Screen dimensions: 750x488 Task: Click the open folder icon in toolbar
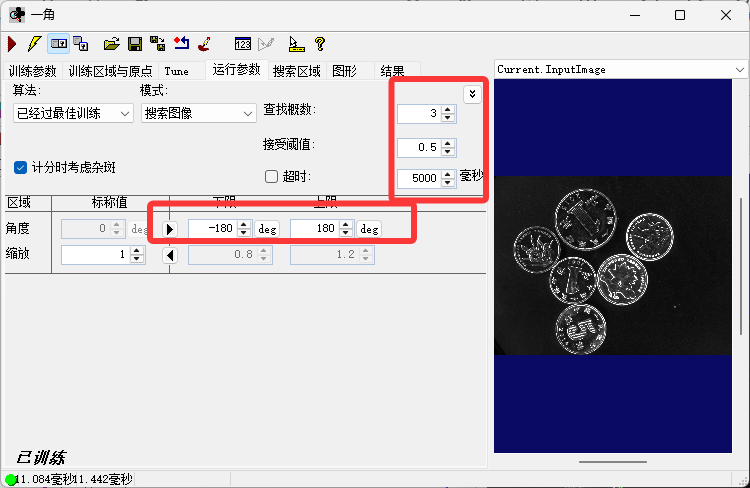pos(111,44)
